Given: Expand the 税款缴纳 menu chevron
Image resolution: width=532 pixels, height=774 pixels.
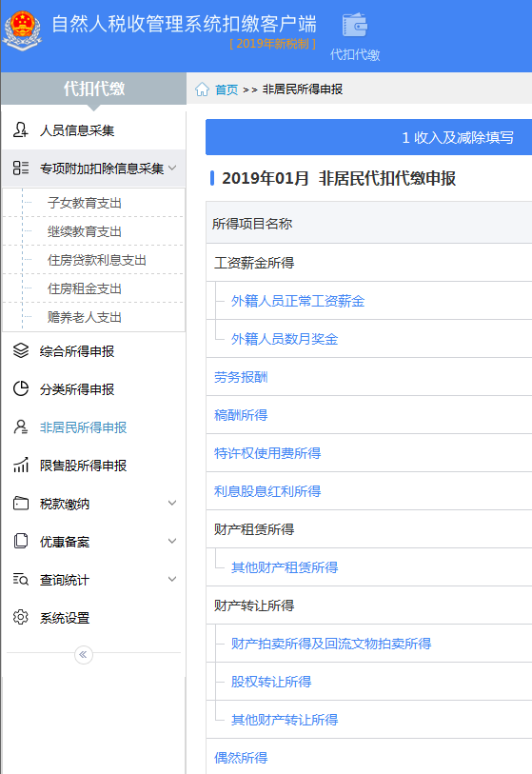Looking at the screenshot, I should tap(172, 503).
